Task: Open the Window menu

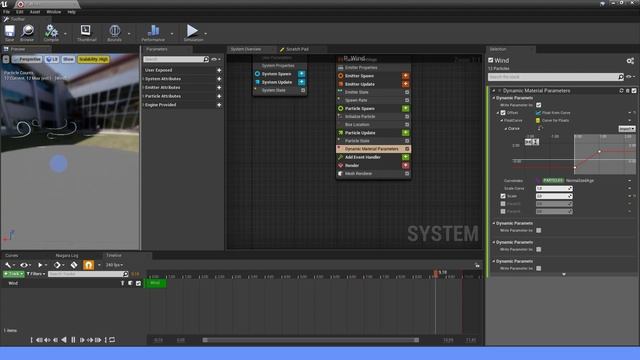Action: tap(53, 12)
